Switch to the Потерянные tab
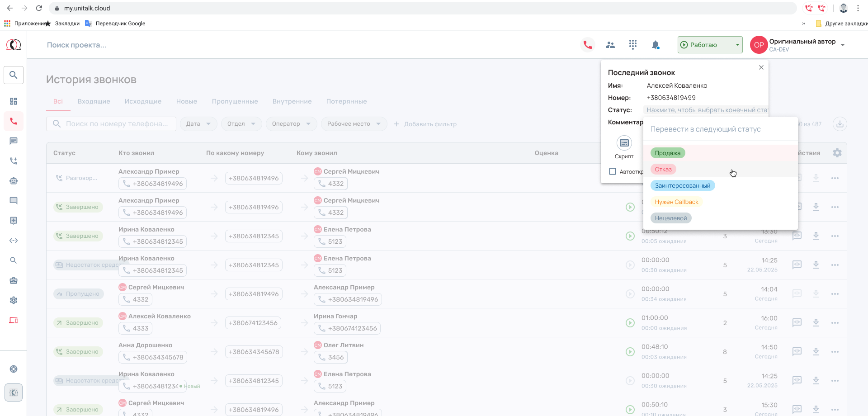Image resolution: width=868 pixels, height=416 pixels. pyautogui.click(x=346, y=101)
